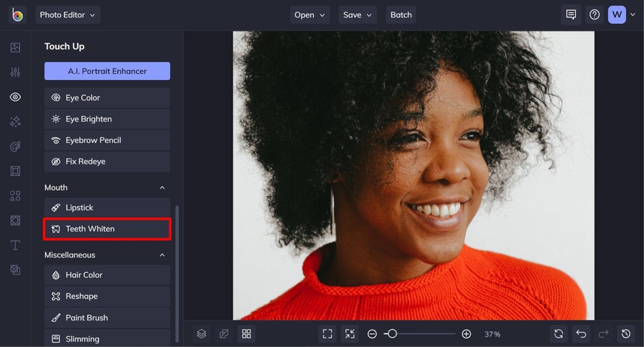This screenshot has width=644, height=347.
Task: Open the Overlays sidebar icon
Action: click(x=15, y=221)
